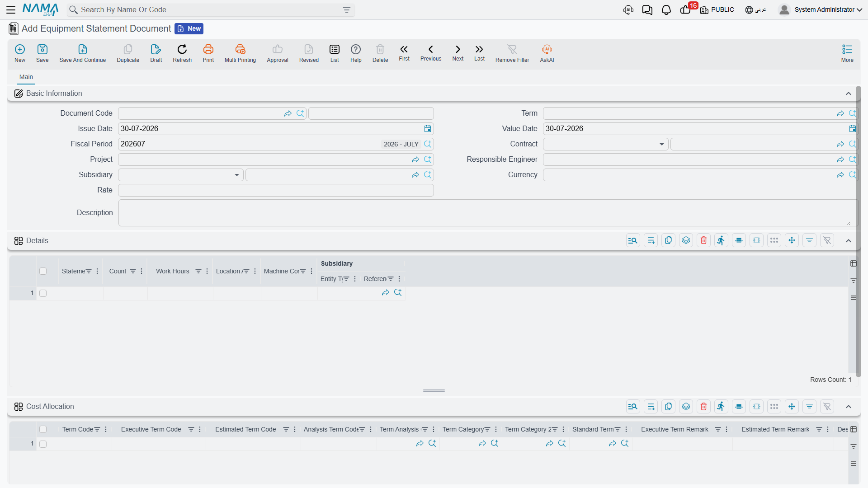The image size is (868, 488).
Task: Tick Cost Allocation row 1 checkbox
Action: click(x=43, y=444)
